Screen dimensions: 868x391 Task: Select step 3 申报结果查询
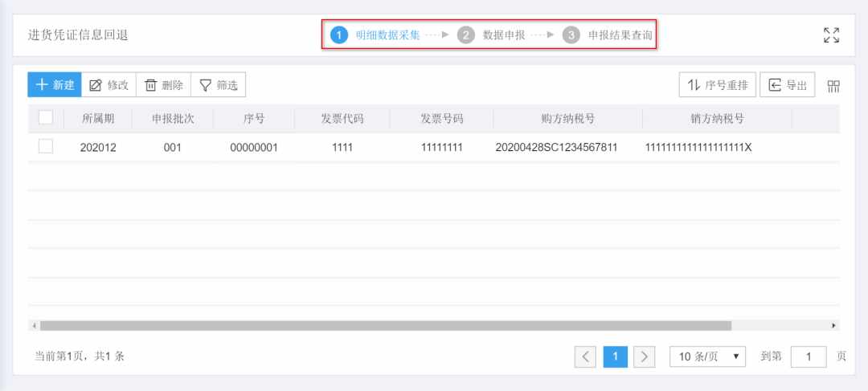pos(608,35)
